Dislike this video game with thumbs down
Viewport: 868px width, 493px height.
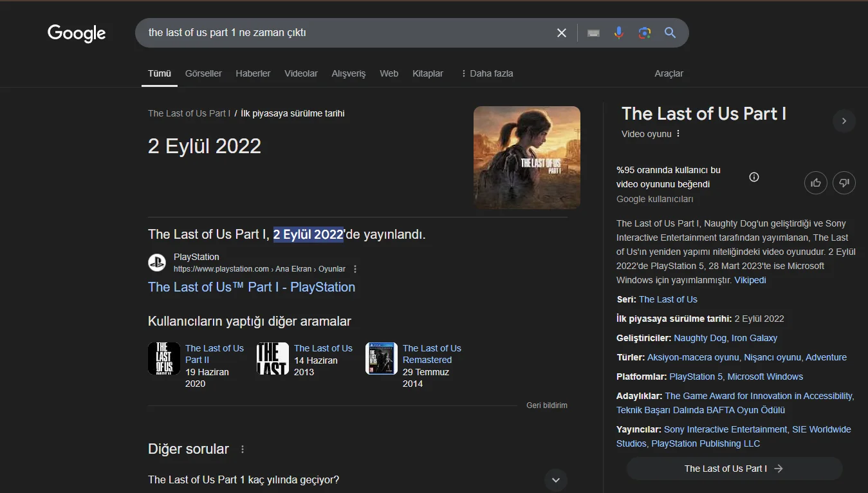click(844, 183)
